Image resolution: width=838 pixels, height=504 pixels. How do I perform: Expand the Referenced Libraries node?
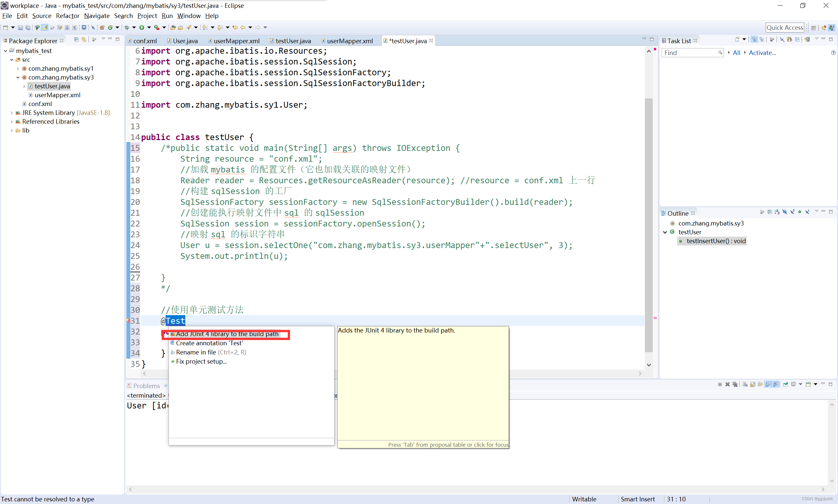12,122
